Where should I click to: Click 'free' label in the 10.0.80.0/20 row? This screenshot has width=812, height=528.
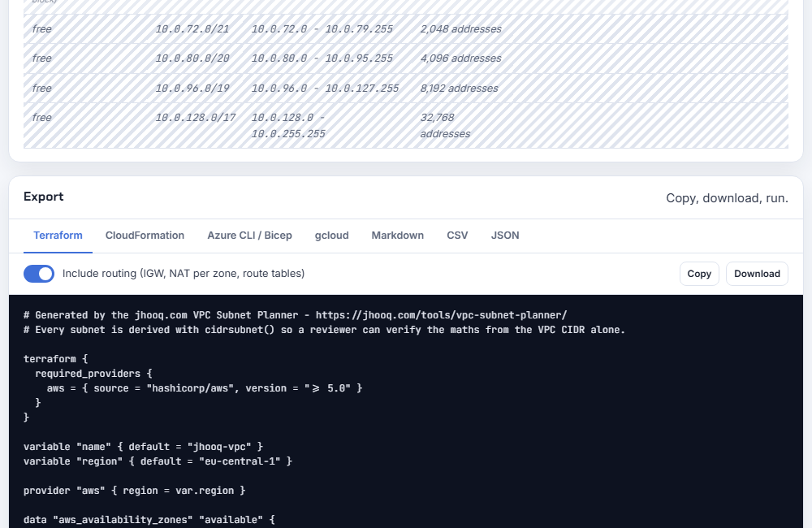pyautogui.click(x=42, y=58)
